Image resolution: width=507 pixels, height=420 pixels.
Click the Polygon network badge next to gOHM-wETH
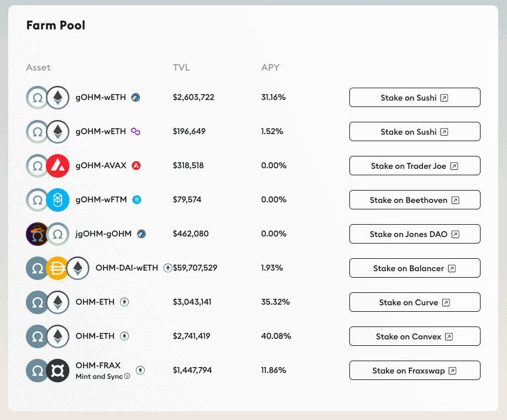pos(136,132)
